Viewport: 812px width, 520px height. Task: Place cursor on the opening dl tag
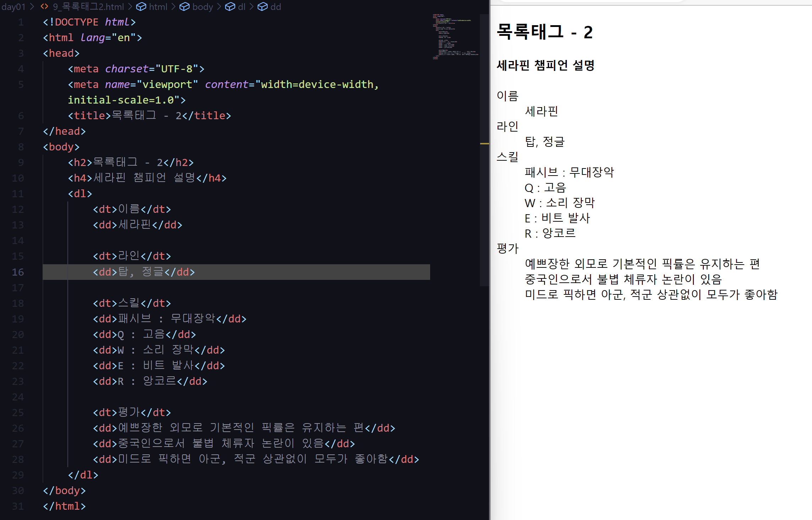tap(80, 194)
